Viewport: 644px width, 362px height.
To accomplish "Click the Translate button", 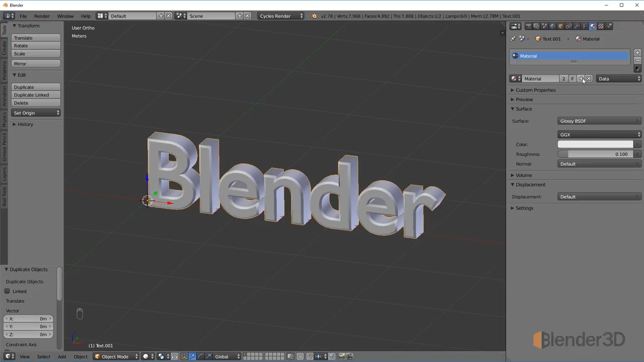I will click(36, 38).
